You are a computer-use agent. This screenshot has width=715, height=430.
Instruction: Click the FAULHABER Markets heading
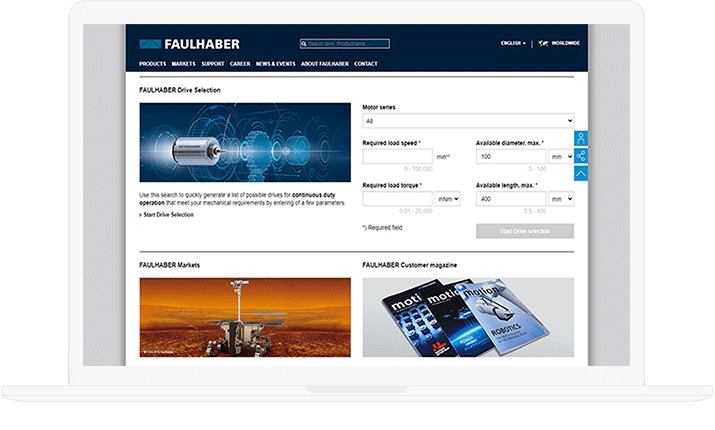click(169, 265)
